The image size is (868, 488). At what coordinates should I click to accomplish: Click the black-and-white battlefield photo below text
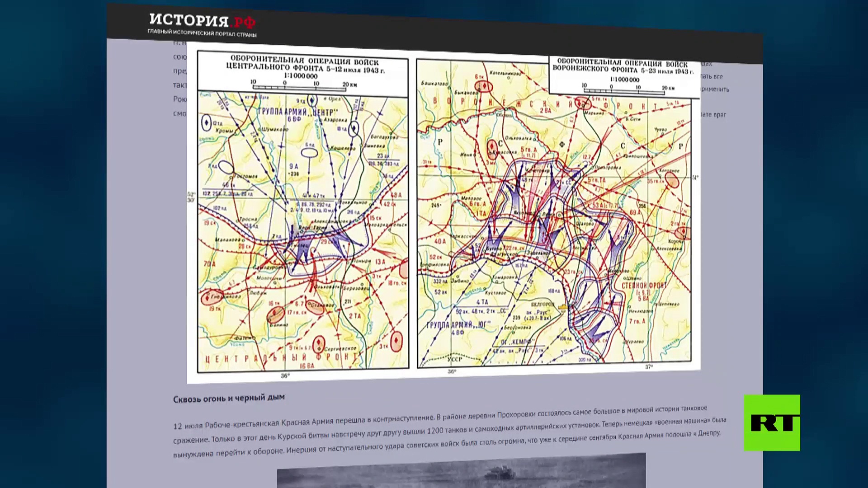click(x=461, y=470)
